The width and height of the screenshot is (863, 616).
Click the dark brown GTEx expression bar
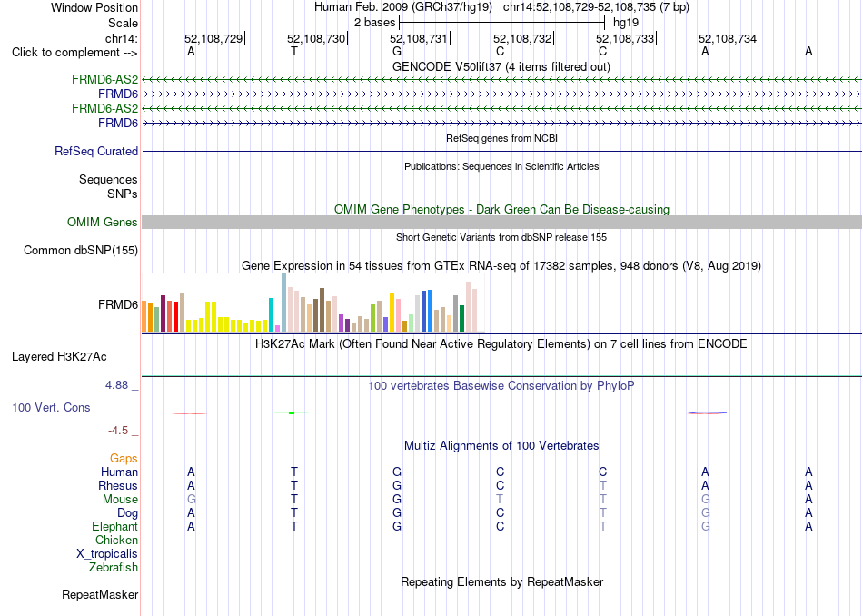[x=322, y=310]
